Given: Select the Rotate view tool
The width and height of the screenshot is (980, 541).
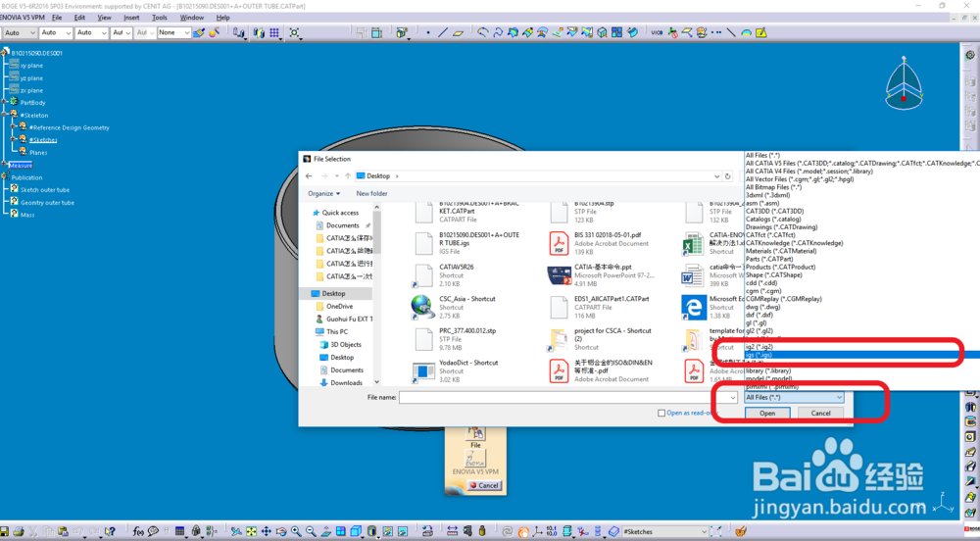Looking at the screenshot, I should coord(281,531).
